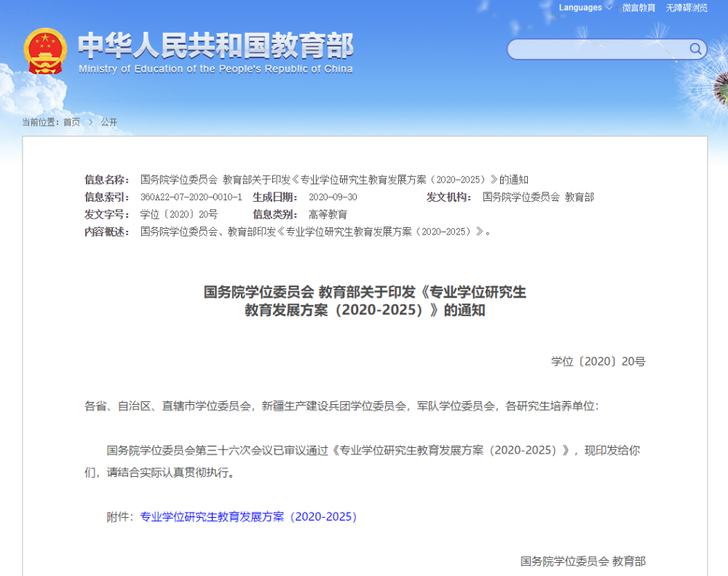Screen dimensions: 728x576
Task: Click the 信息名称 title text
Action: [334, 180]
